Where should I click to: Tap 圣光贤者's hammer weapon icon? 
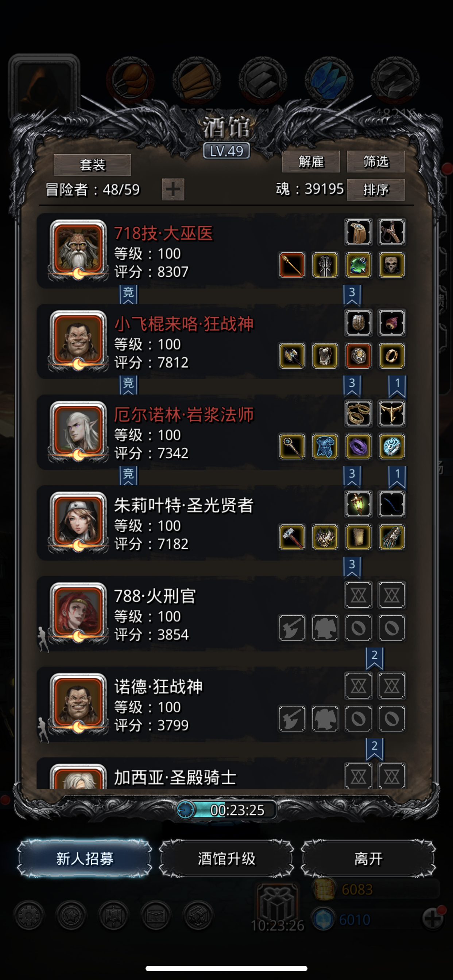click(x=291, y=537)
